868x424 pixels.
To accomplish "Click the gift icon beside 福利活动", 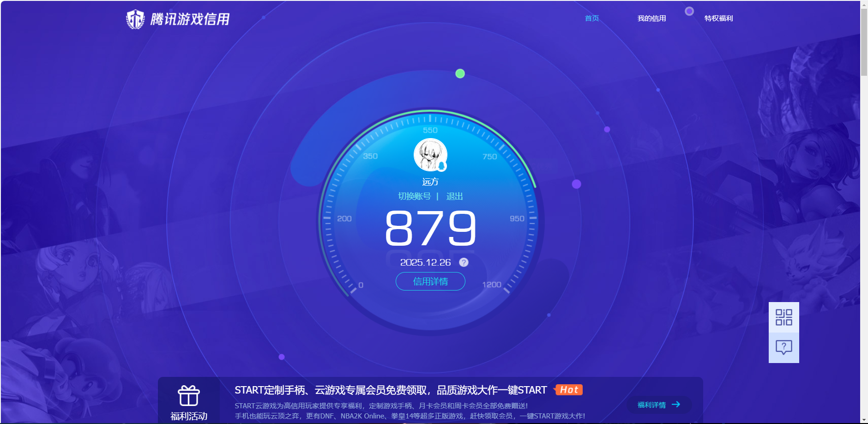I will [x=190, y=396].
